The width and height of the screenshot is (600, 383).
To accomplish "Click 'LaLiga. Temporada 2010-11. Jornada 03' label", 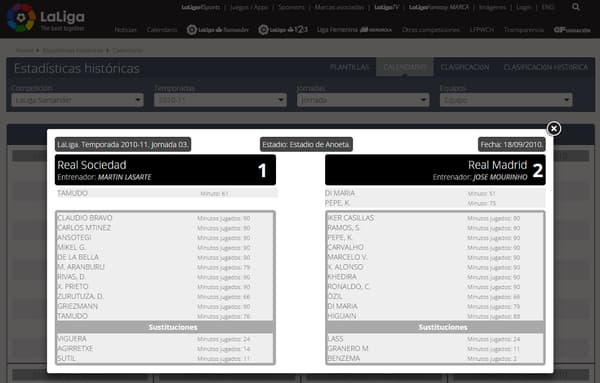I will coord(123,145).
